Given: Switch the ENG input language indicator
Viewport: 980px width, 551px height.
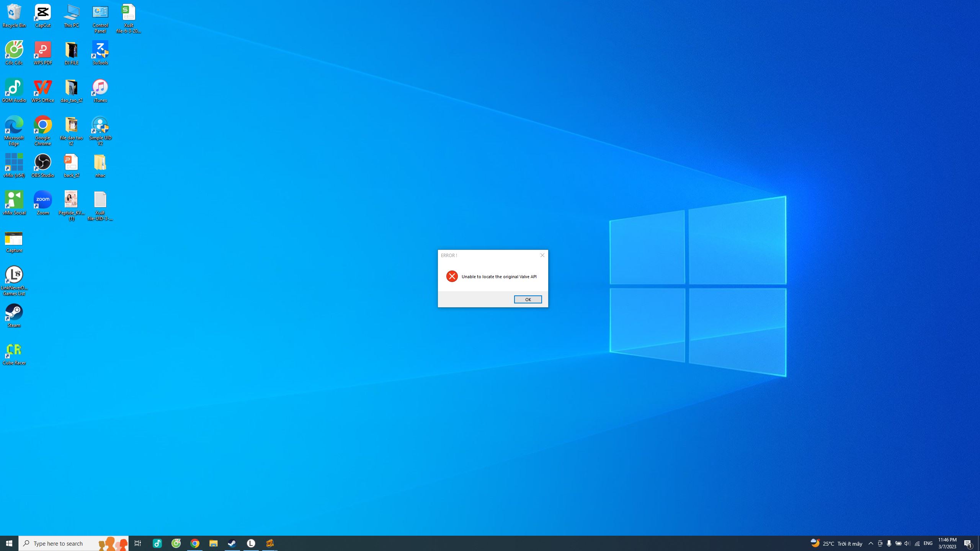Looking at the screenshot, I should click(x=928, y=543).
